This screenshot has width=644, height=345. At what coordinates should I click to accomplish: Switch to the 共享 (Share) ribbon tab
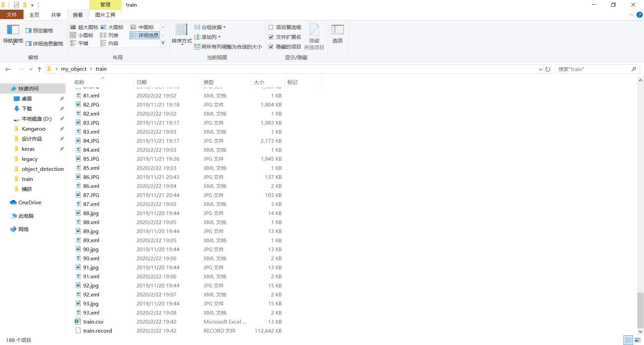[x=56, y=14]
